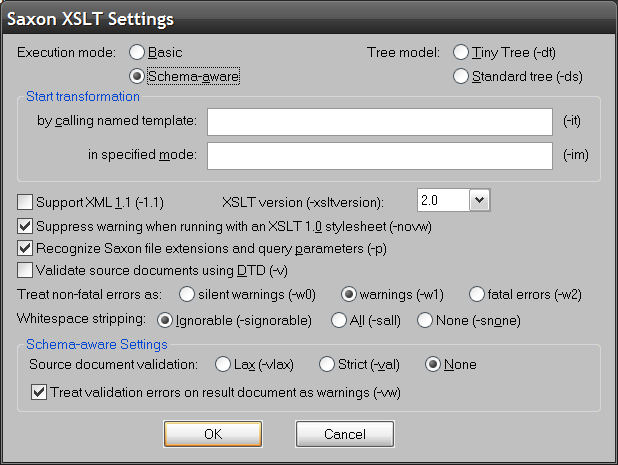Select Standard tree (-ds) model
This screenshot has height=465, width=618.
pos(461,75)
